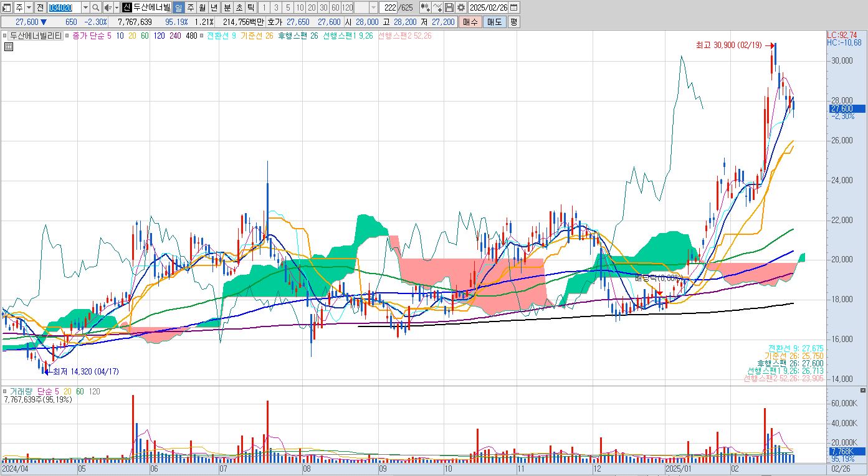Choose the 5 interval button

288,7
